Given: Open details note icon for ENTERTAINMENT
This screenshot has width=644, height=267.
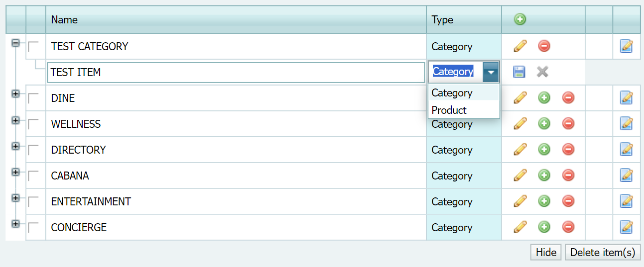Looking at the screenshot, I should pyautogui.click(x=627, y=201).
